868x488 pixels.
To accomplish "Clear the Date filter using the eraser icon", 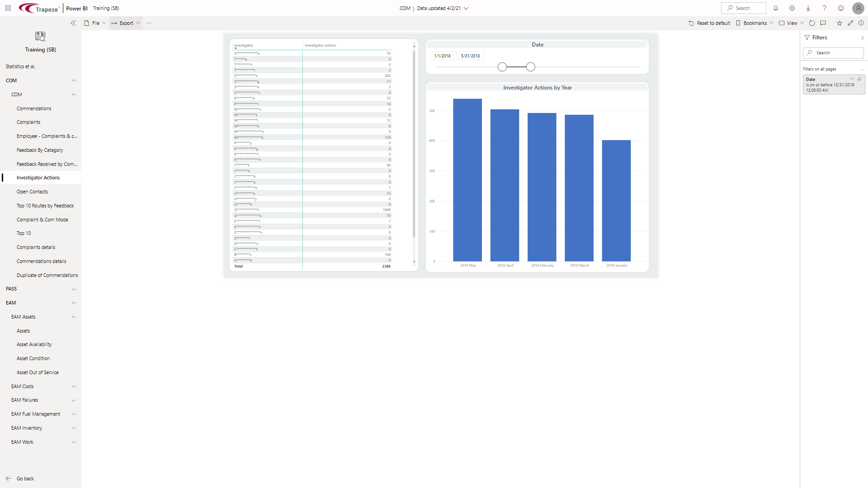I will 860,79.
